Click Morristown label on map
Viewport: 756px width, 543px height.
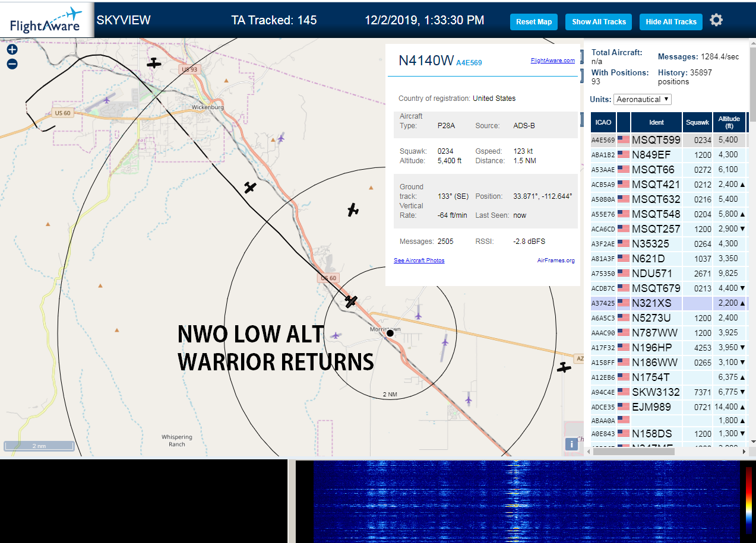pos(386,329)
